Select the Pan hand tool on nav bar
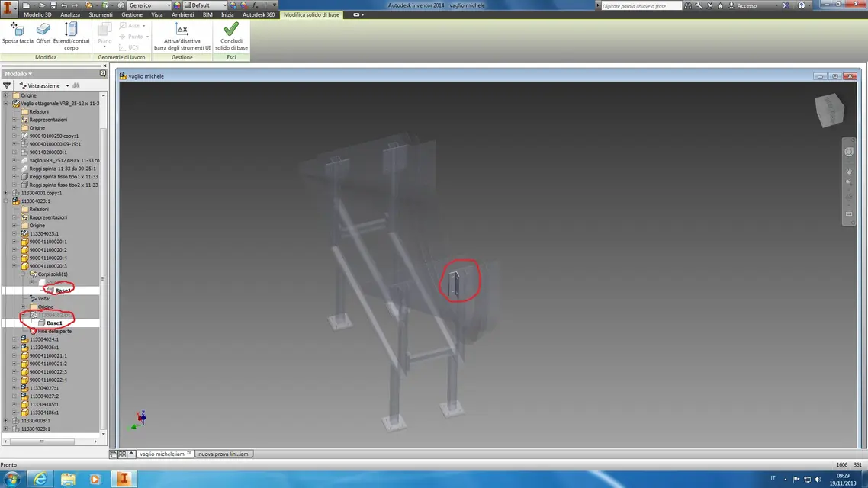868x488 pixels. tap(849, 172)
